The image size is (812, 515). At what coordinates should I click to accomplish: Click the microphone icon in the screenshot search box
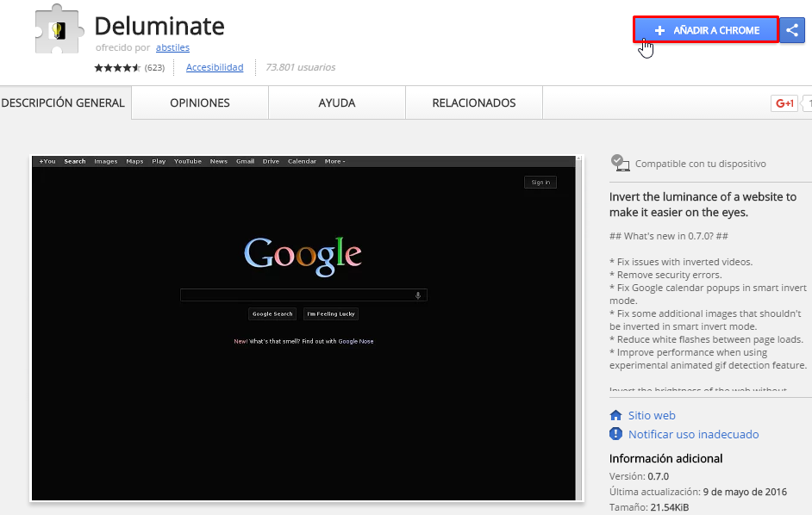point(418,295)
